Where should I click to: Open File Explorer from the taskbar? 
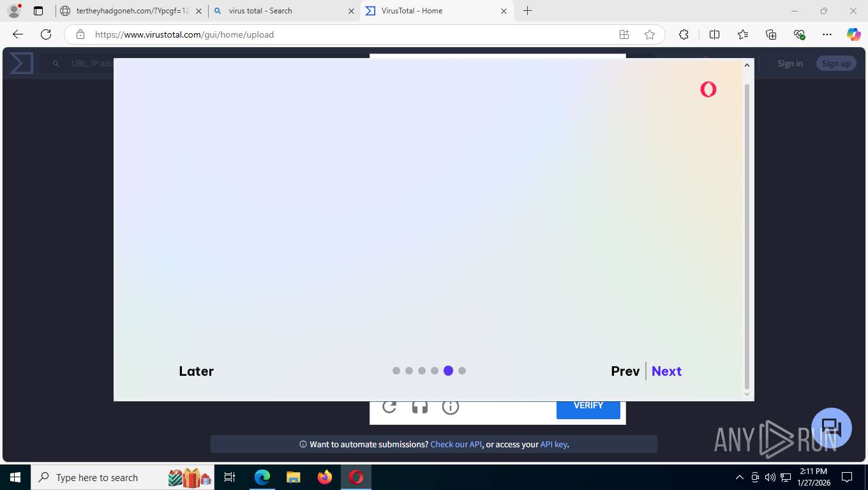[293, 477]
